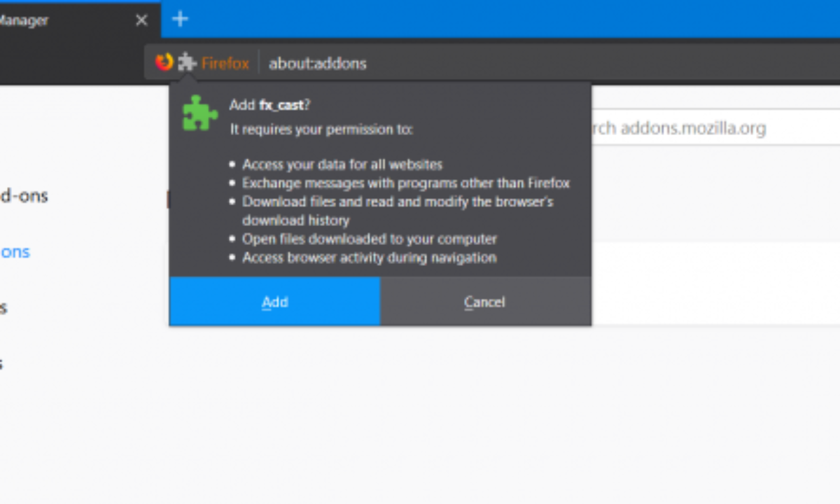Click 'Access your data for all websites' text
Viewport: 840px width, 504px height.
[x=342, y=164]
